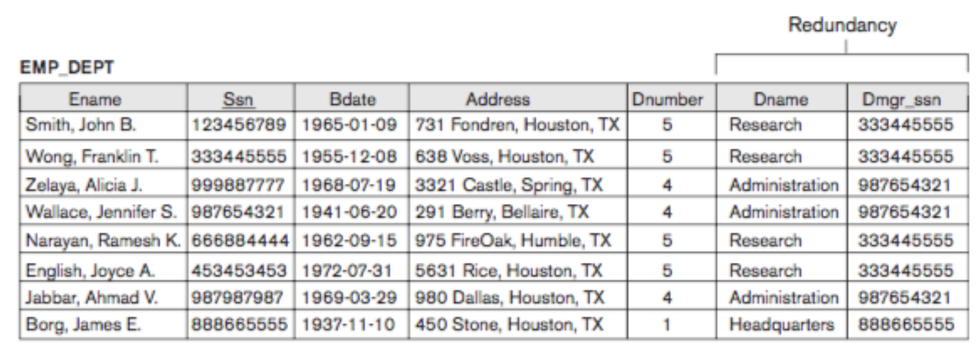
Task: Select birth date 1968-07-19
Action: tap(349, 185)
